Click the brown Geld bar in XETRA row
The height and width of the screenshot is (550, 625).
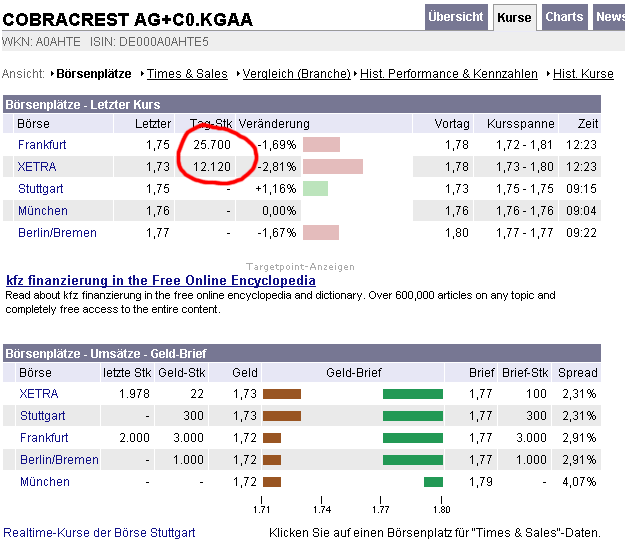point(282,394)
